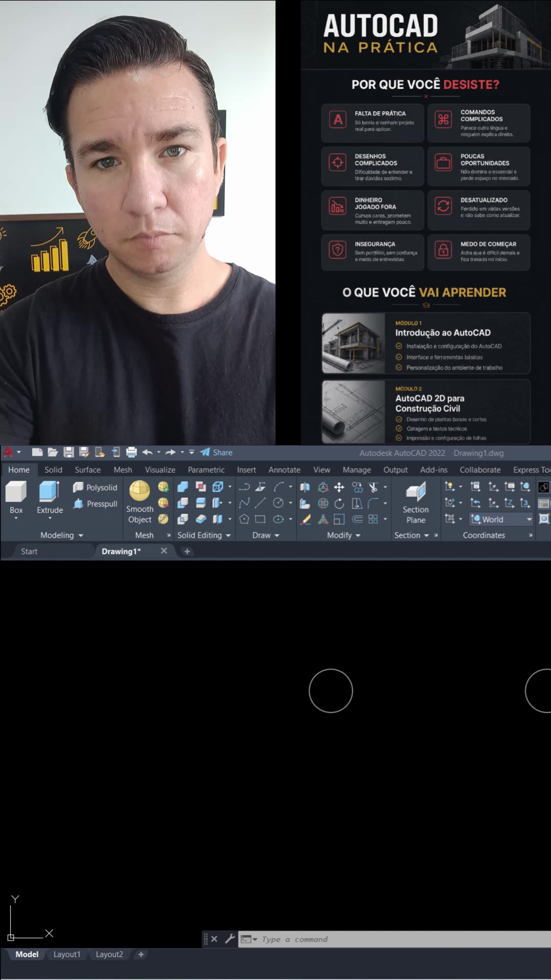Image resolution: width=551 pixels, height=980 pixels.
Task: Click the Save As icon
Action: click(84, 452)
